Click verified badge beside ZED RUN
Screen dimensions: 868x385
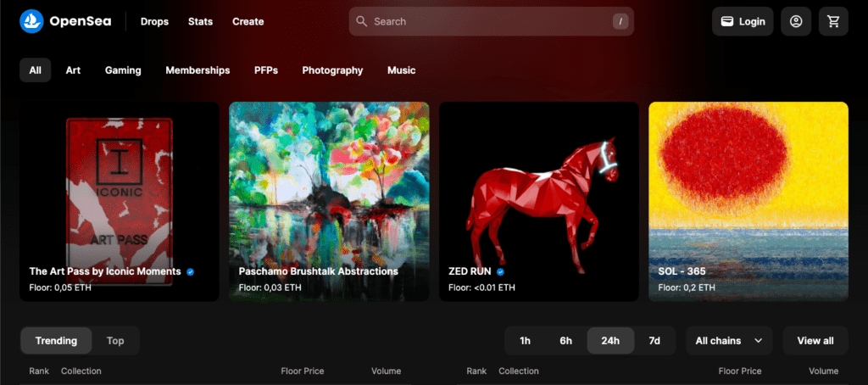point(500,272)
